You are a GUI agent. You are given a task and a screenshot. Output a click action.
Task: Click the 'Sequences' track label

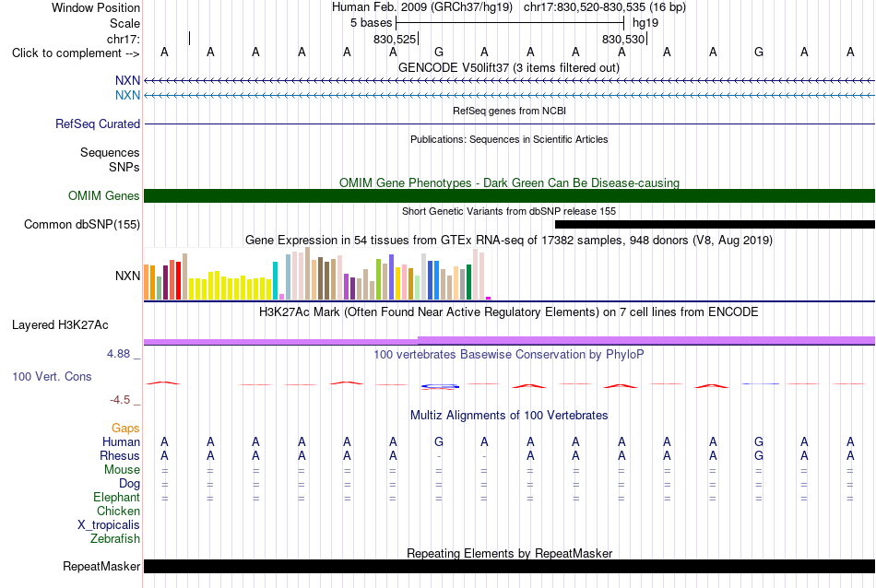pyautogui.click(x=110, y=152)
